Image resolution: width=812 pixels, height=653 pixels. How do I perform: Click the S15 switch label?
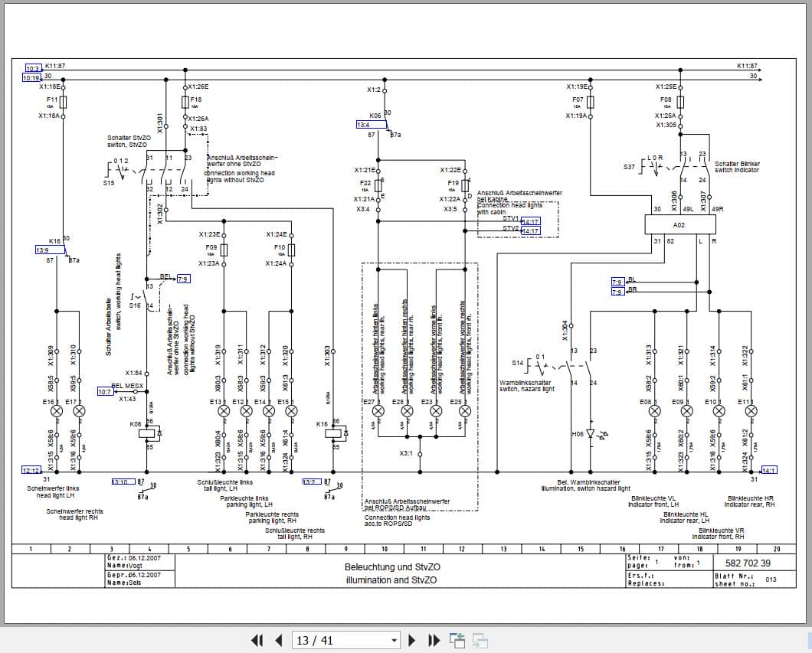[x=109, y=183]
